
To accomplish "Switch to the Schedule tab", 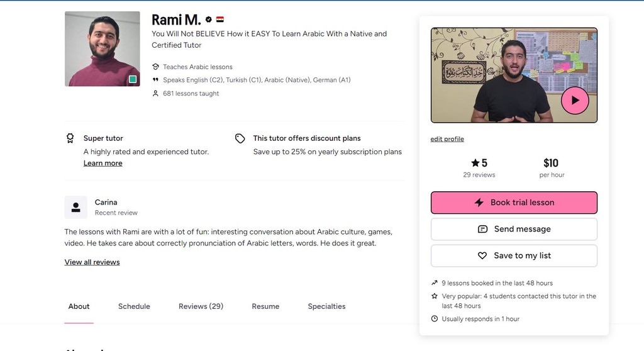I will point(134,306).
